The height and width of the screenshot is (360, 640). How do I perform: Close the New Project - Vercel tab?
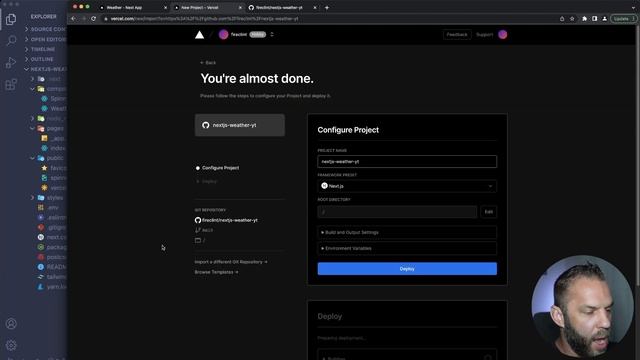pyautogui.click(x=240, y=8)
